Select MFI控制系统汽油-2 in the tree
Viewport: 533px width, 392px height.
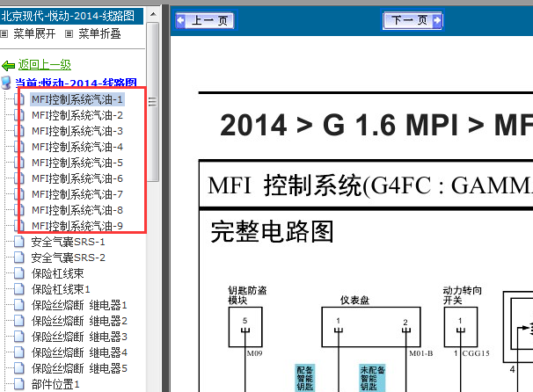click(77, 115)
